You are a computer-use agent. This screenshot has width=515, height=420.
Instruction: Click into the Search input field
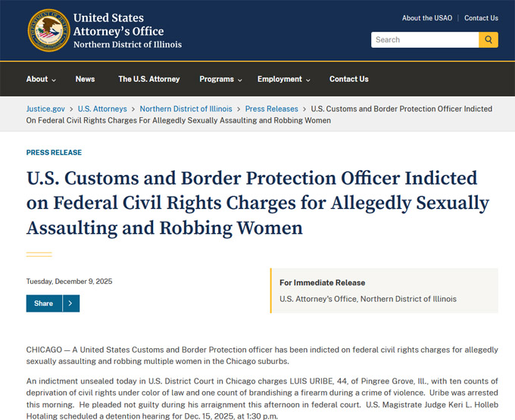pyautogui.click(x=425, y=39)
